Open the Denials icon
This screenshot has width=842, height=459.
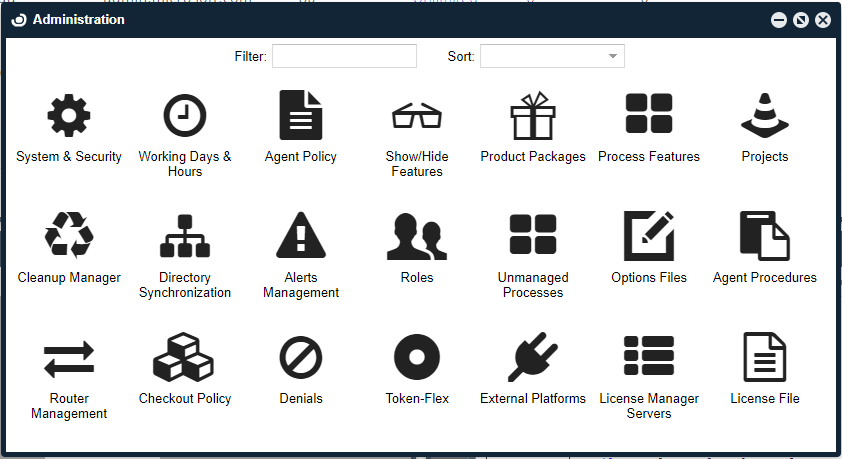point(301,358)
